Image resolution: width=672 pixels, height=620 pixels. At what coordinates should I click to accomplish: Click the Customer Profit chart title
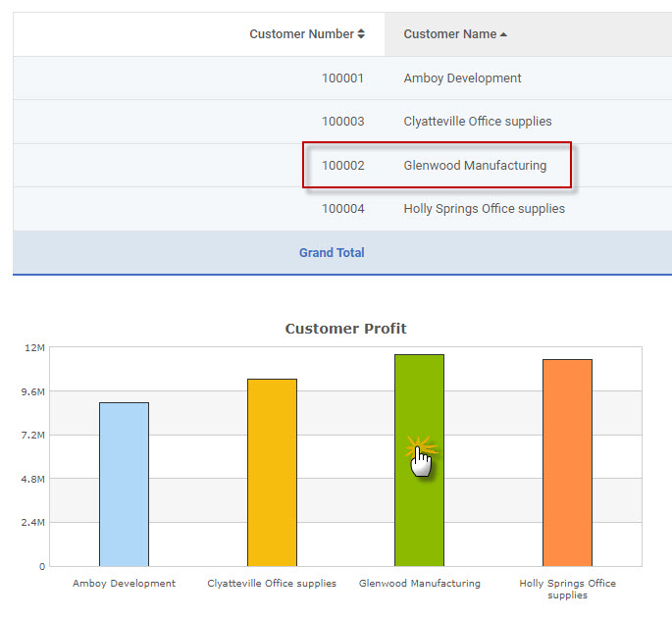(x=345, y=329)
